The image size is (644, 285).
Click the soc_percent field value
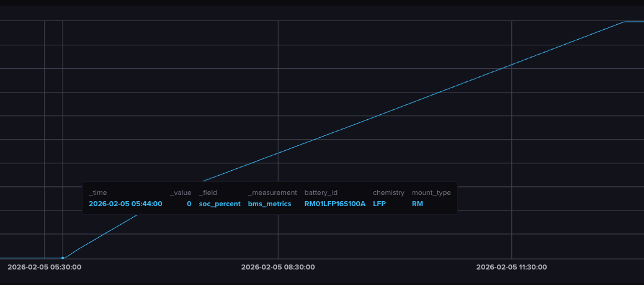220,204
